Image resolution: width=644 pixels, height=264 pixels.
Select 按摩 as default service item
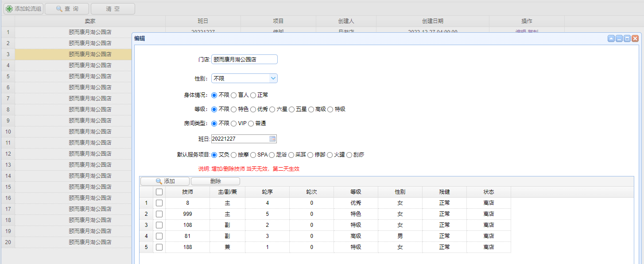pos(234,155)
